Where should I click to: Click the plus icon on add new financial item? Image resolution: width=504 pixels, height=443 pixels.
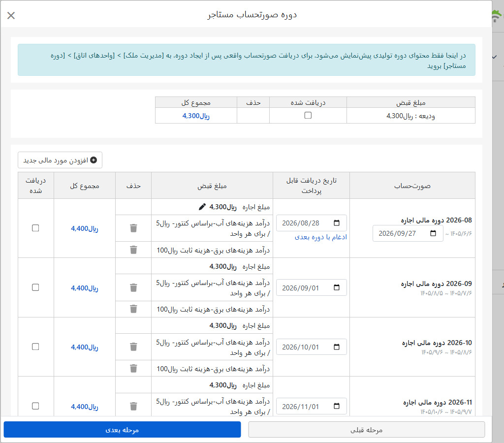(x=94, y=160)
